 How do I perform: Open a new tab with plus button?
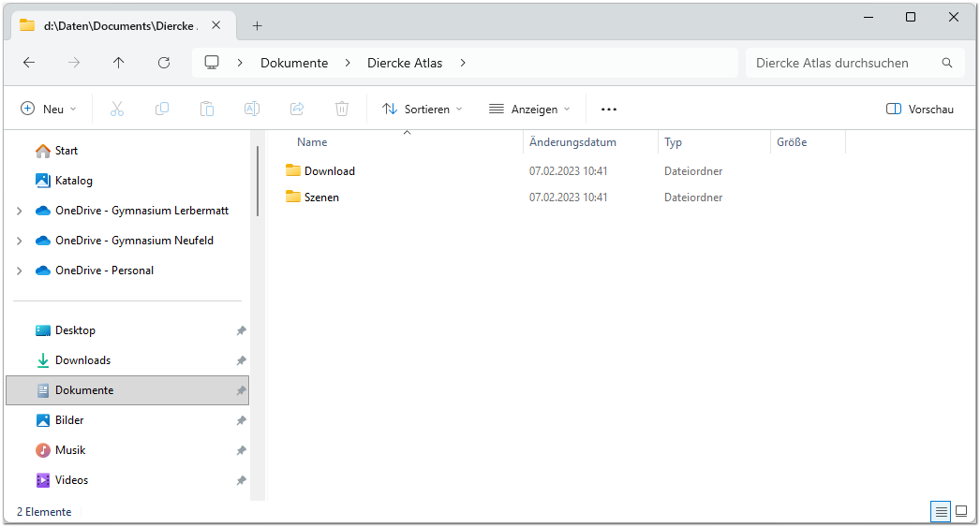tap(258, 25)
